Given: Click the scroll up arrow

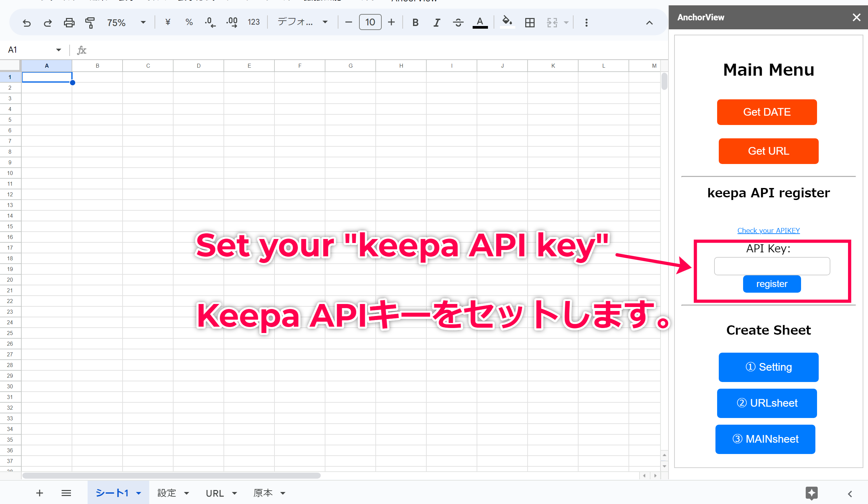Looking at the screenshot, I should (x=664, y=455).
